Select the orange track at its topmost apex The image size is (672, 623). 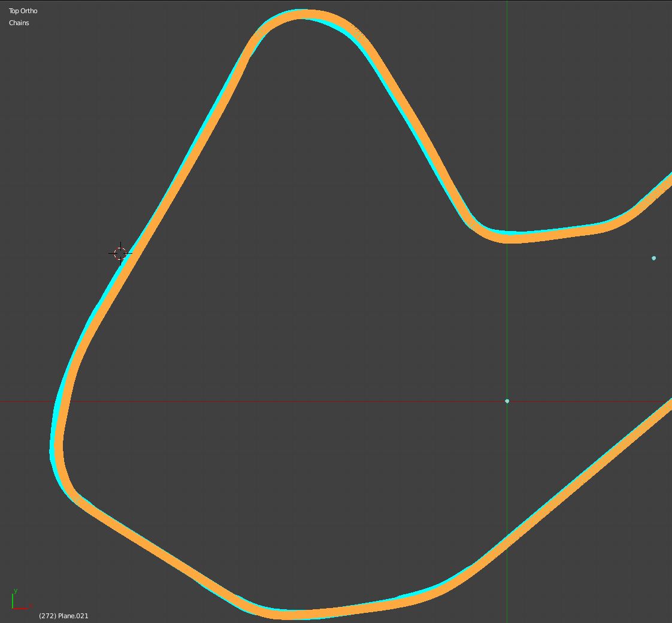(x=302, y=14)
